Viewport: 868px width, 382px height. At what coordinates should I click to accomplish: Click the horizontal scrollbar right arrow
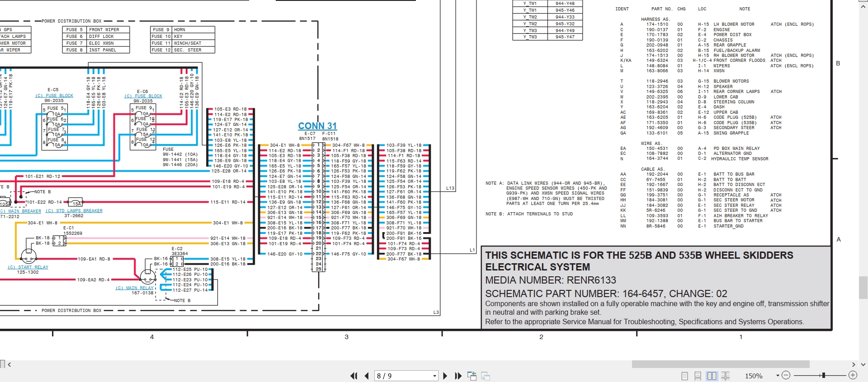854,364
